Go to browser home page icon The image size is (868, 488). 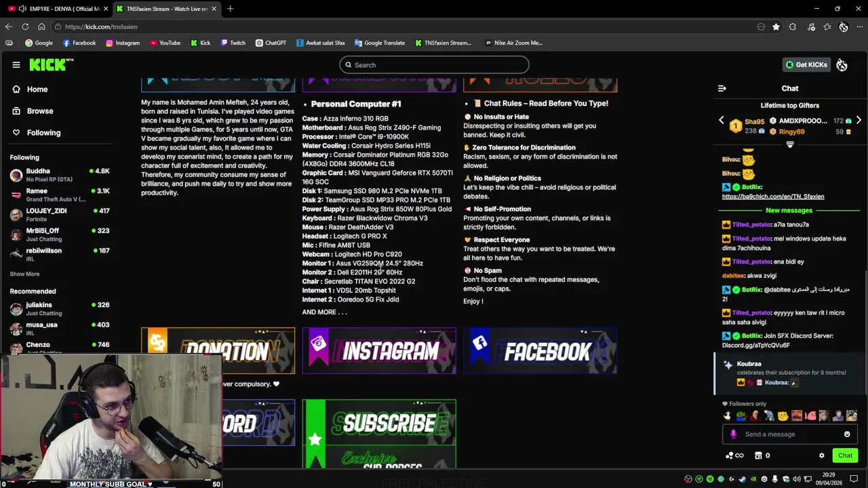coord(41,27)
